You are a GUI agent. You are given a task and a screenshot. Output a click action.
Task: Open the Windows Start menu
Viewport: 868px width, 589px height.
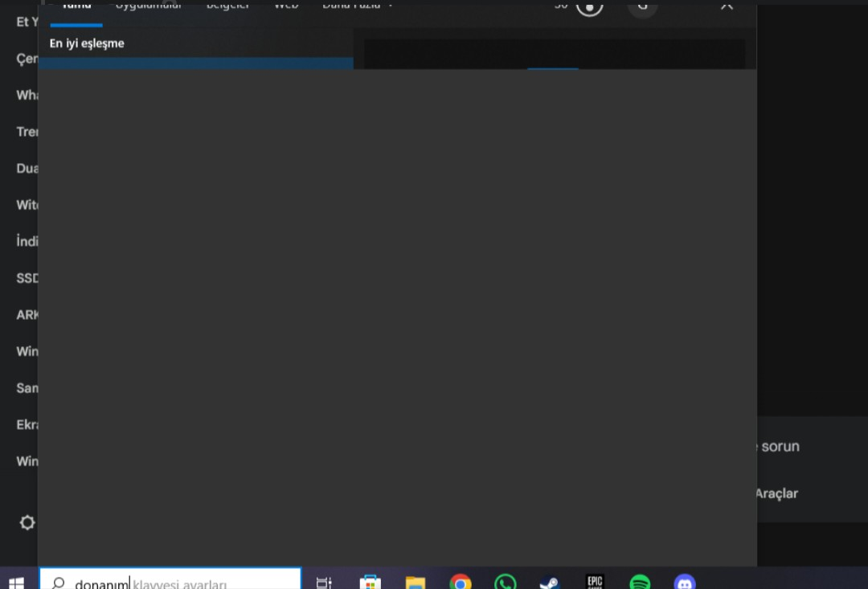(x=17, y=583)
